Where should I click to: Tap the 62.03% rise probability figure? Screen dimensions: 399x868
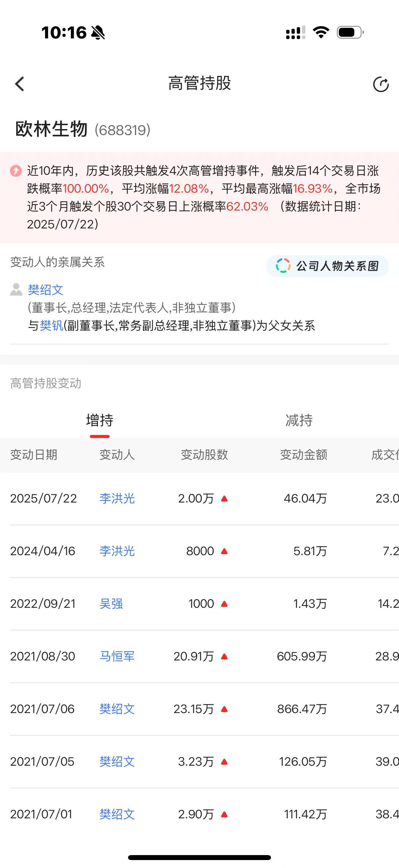(x=247, y=207)
